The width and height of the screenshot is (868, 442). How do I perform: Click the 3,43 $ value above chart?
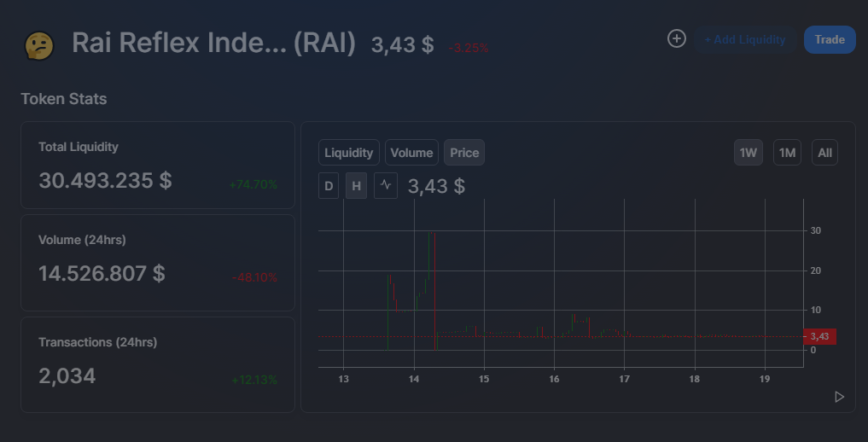(x=436, y=186)
